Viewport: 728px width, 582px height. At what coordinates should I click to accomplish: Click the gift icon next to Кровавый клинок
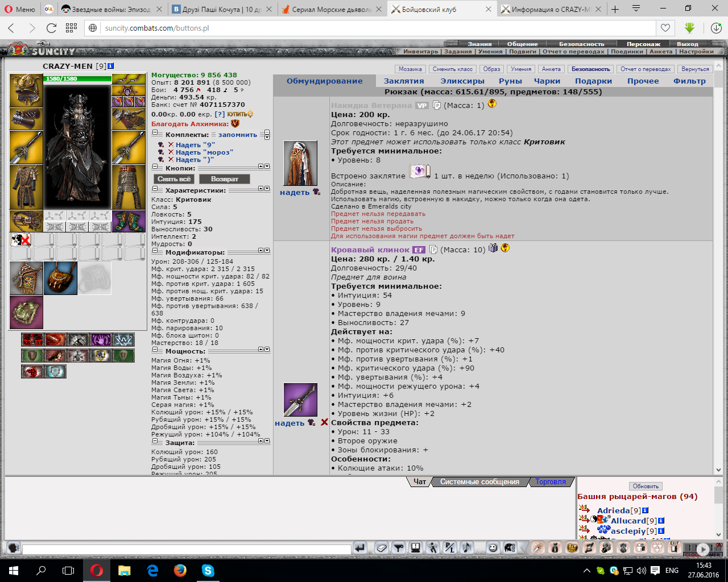493,248
